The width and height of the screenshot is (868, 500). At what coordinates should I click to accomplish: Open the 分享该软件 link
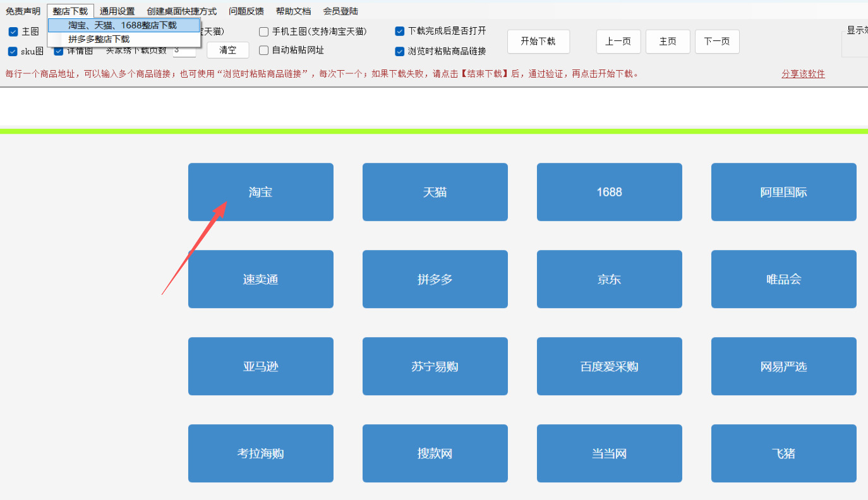click(x=803, y=74)
